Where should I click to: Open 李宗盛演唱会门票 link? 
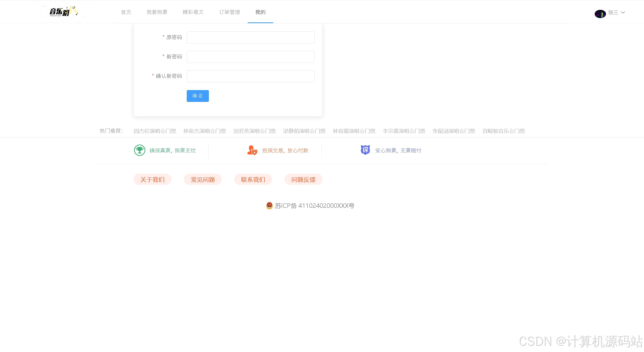(x=404, y=131)
